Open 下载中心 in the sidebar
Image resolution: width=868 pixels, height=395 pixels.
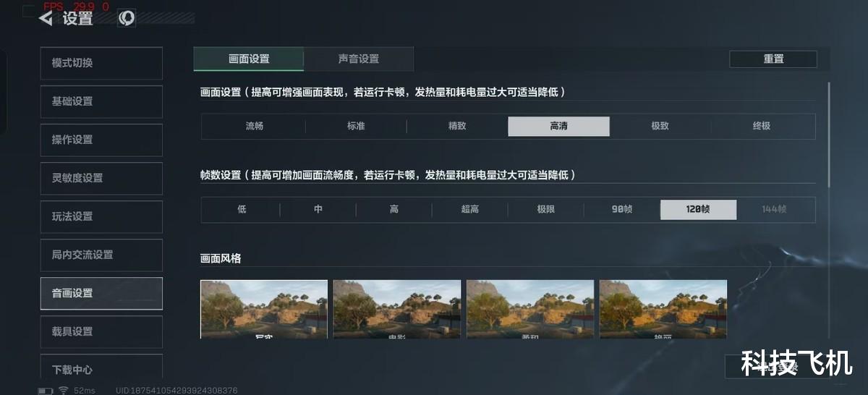click(101, 370)
